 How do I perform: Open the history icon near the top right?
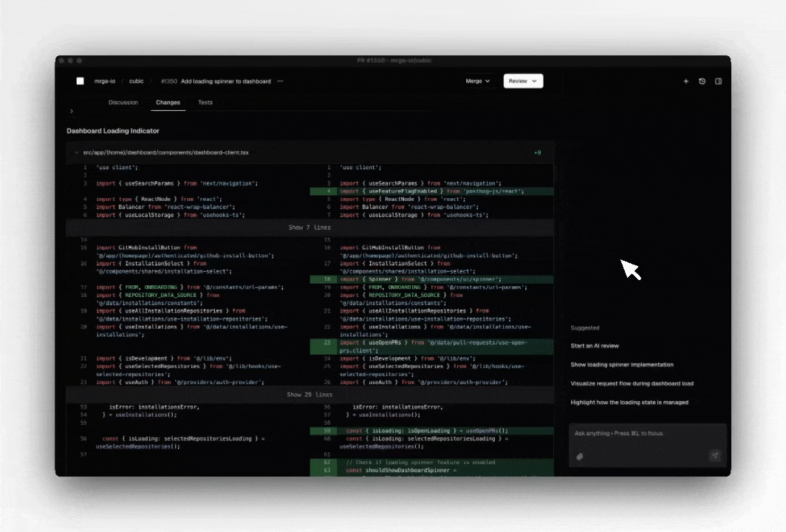coord(702,81)
